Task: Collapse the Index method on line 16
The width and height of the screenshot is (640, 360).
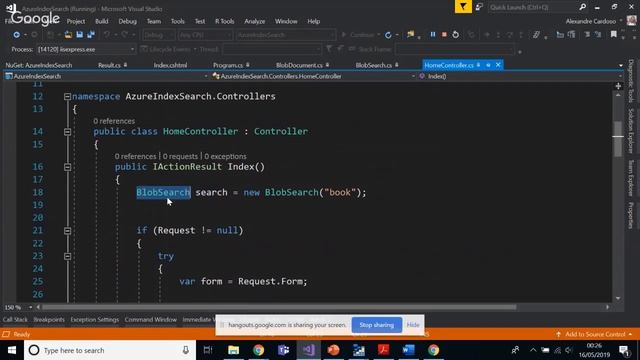Action: click(x=67, y=167)
